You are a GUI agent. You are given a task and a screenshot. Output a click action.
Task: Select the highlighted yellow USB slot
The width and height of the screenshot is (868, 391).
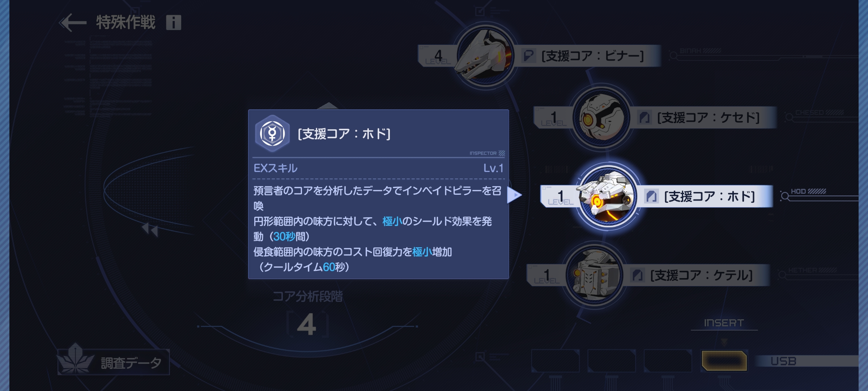coord(724,361)
